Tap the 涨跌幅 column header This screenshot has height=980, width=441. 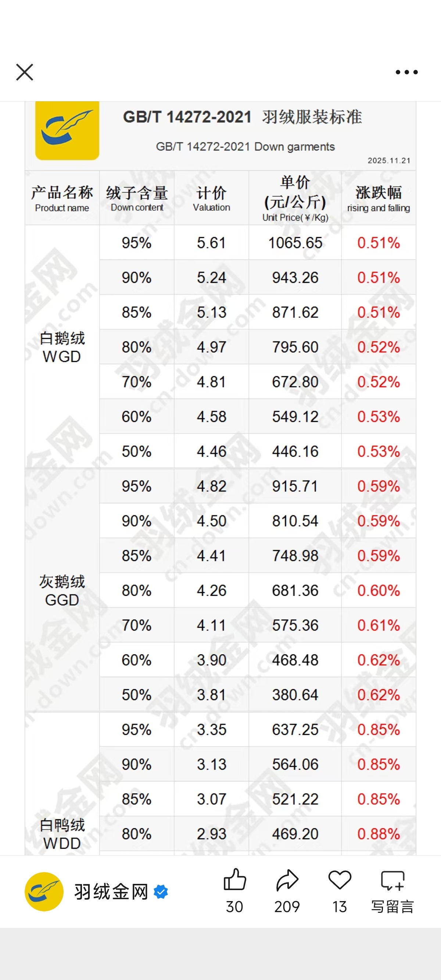click(x=379, y=197)
